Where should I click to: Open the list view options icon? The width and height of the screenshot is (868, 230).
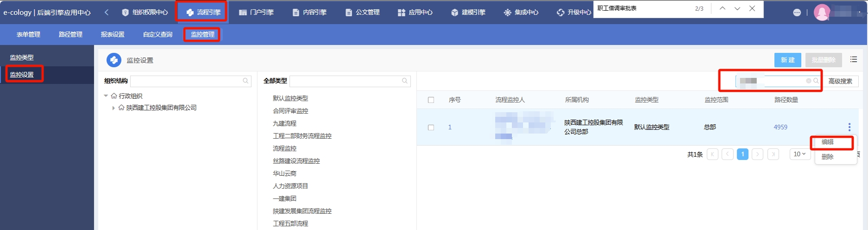pos(853,59)
